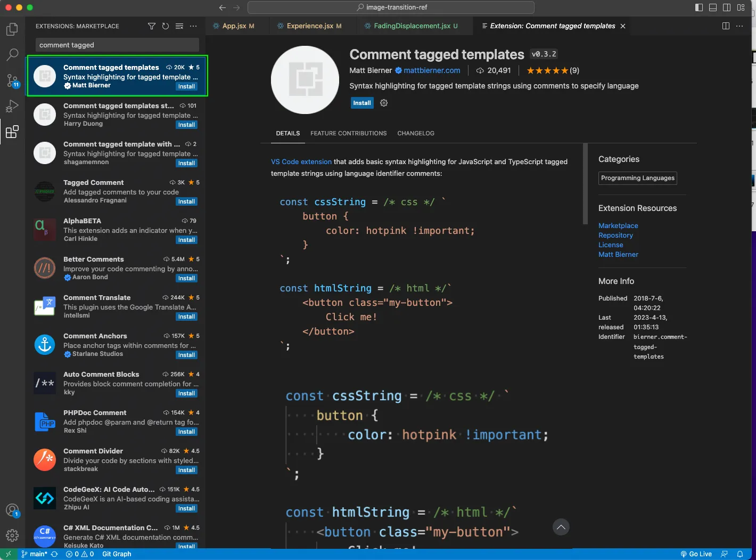Click the feedback icon beside Go Live
The image size is (756, 560).
724,554
